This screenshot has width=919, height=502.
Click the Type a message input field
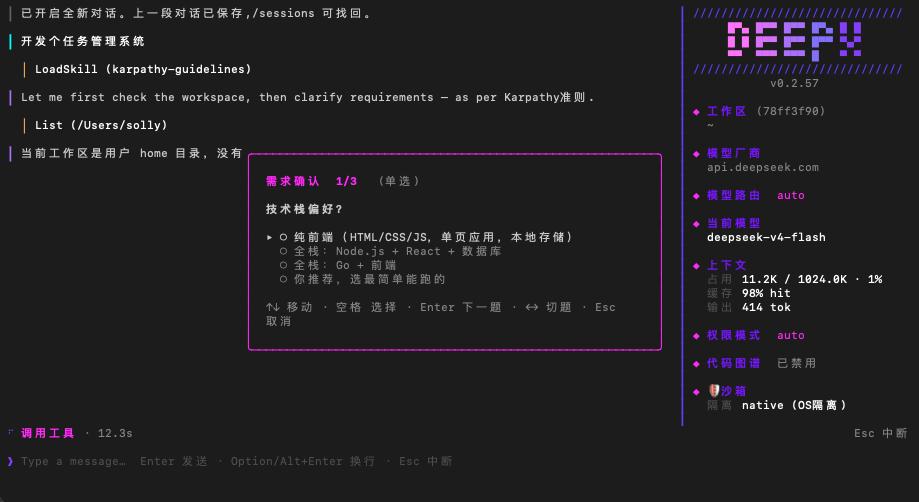pos(236,461)
